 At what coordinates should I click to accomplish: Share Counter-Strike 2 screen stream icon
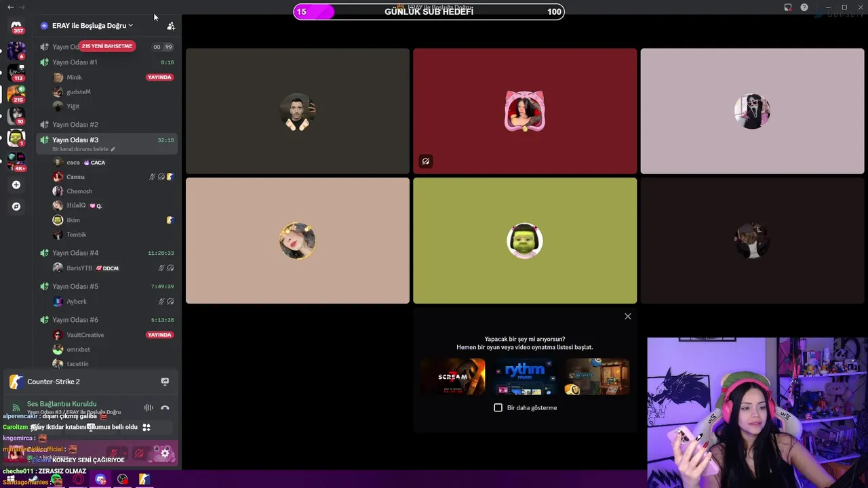(165, 382)
